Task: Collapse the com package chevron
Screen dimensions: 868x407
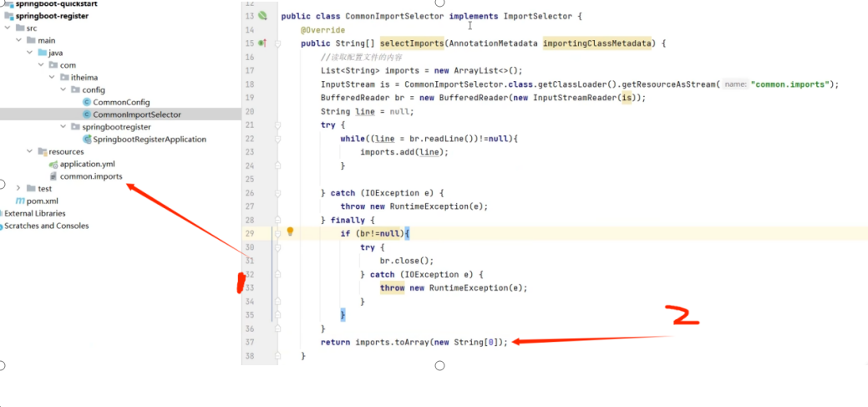Action: [41, 65]
